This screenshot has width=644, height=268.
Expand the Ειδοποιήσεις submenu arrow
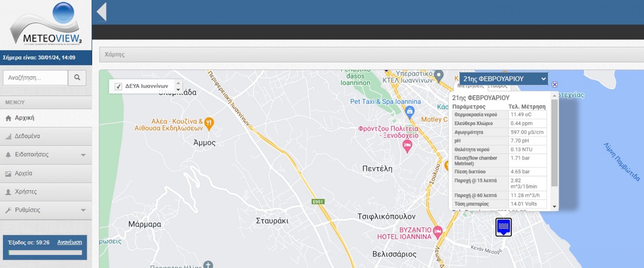tap(83, 155)
